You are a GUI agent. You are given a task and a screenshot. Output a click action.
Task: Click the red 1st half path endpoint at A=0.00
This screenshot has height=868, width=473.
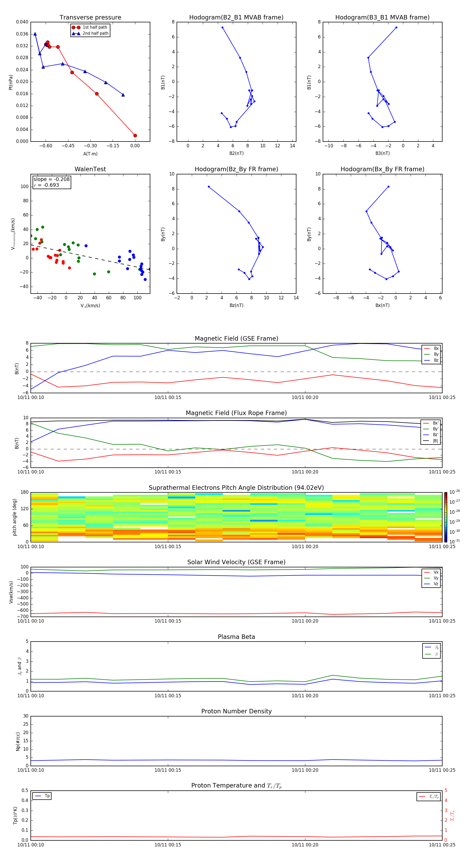(135, 135)
